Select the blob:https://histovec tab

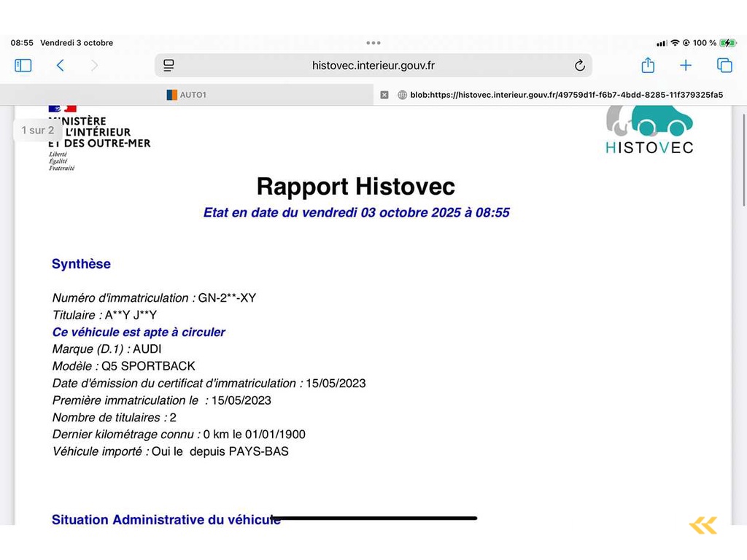pyautogui.click(x=562, y=95)
